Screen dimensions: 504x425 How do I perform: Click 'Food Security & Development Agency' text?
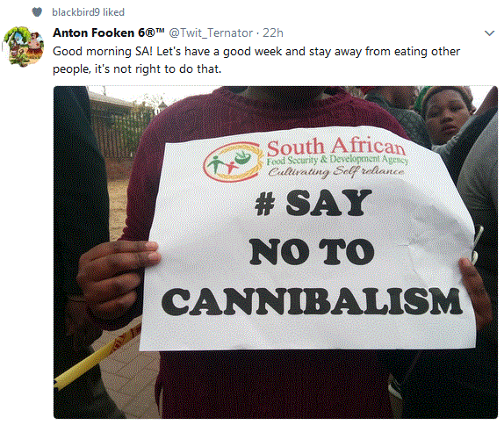tap(337, 160)
